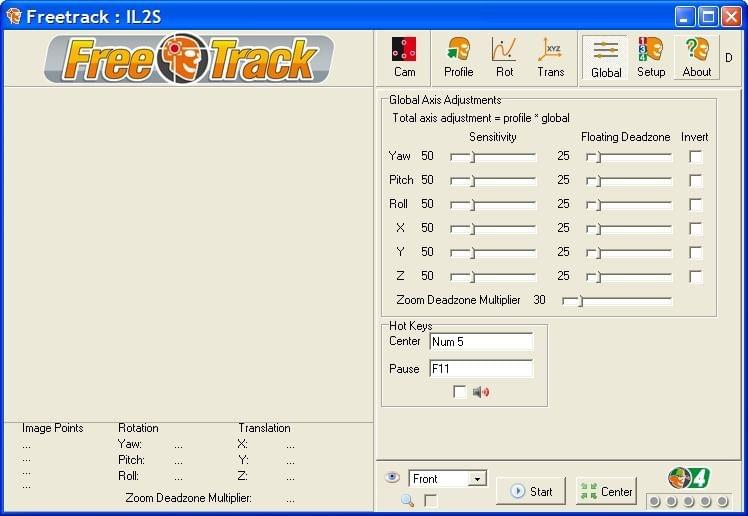The width and height of the screenshot is (748, 516).
Task: Click the FreeTrack banner logo
Action: coord(189,59)
